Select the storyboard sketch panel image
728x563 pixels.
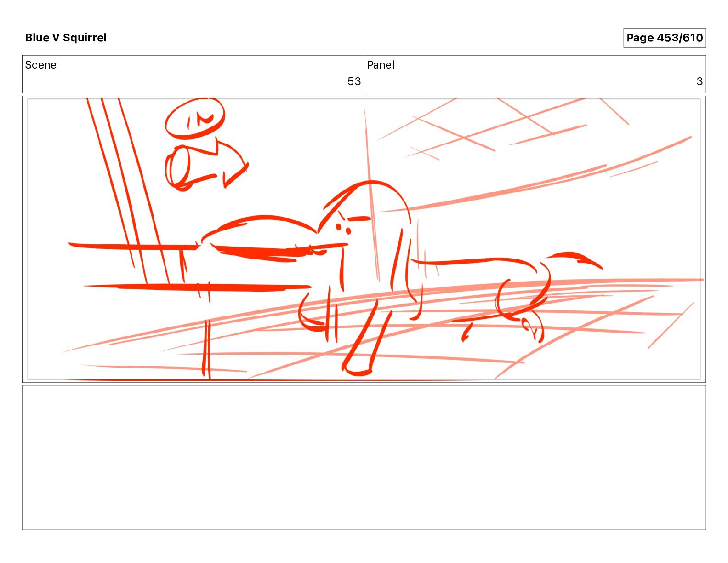coord(364,239)
